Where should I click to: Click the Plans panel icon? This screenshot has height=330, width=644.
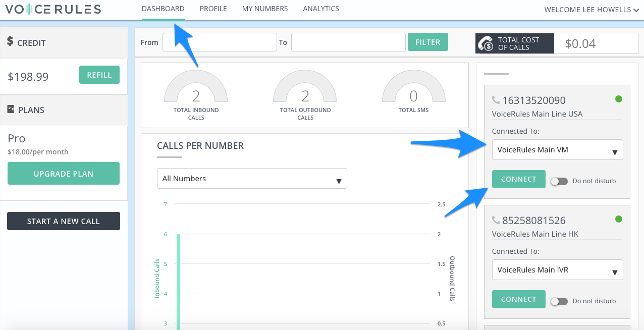point(11,109)
